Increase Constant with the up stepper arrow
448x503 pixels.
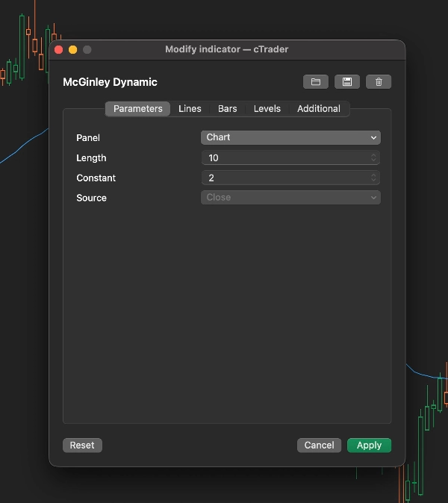(x=374, y=175)
